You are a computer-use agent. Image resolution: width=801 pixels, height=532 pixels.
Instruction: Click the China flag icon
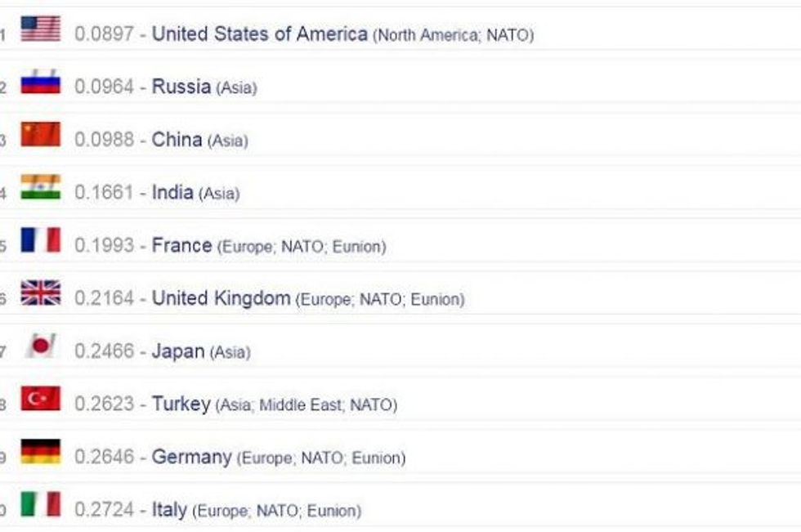40,134
